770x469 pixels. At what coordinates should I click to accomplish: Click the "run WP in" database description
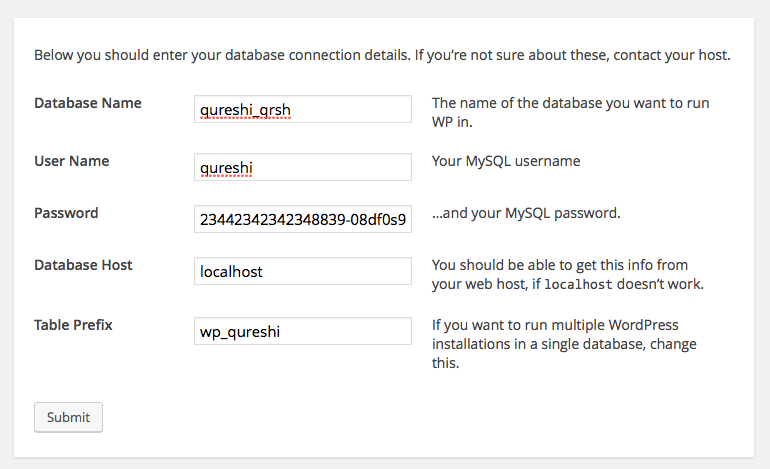pyautogui.click(x=555, y=112)
